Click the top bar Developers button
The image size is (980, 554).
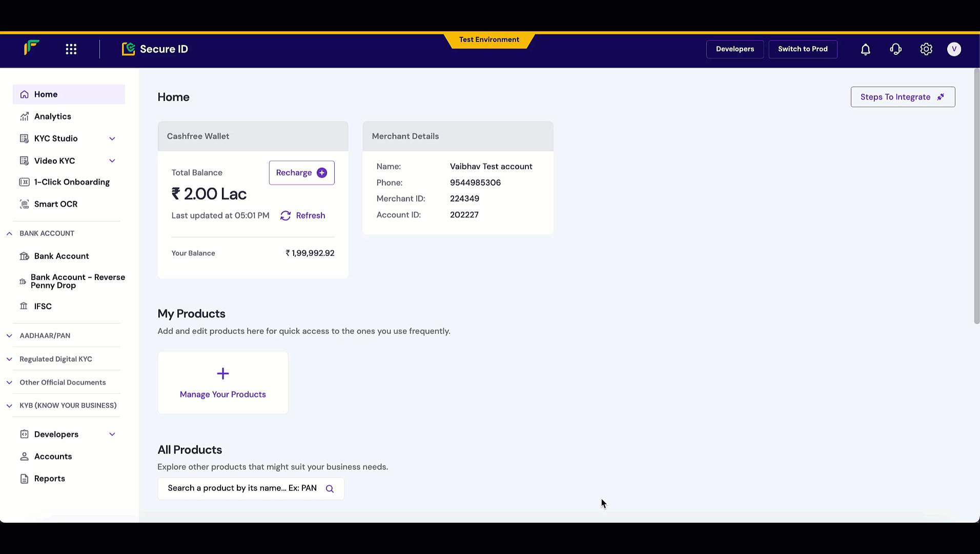734,49
